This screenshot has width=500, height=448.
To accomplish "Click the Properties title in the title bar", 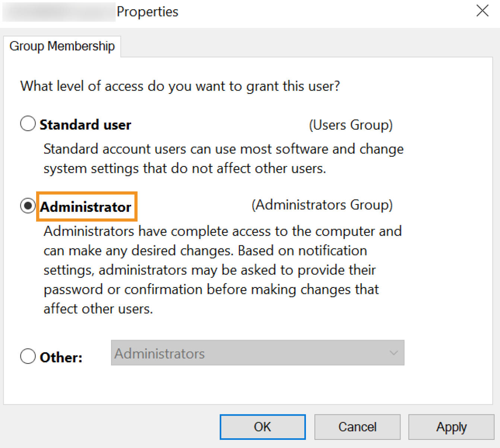I will (x=148, y=12).
